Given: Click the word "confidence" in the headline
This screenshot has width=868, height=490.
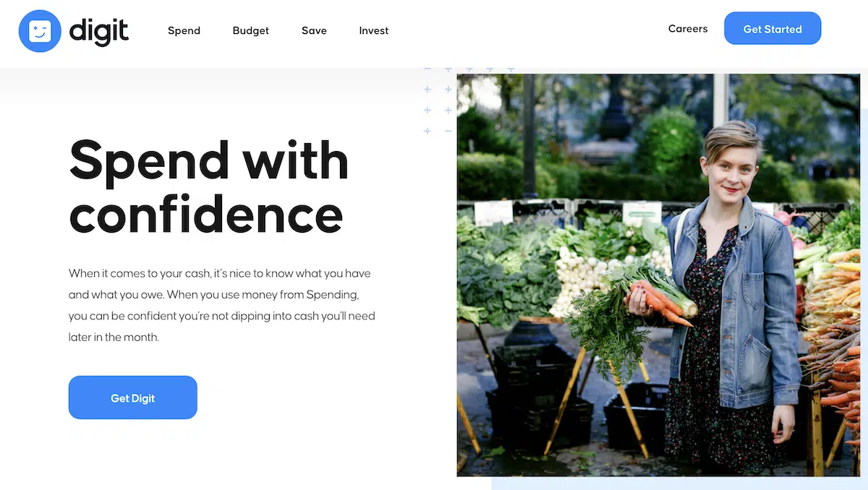Looking at the screenshot, I should (206, 214).
